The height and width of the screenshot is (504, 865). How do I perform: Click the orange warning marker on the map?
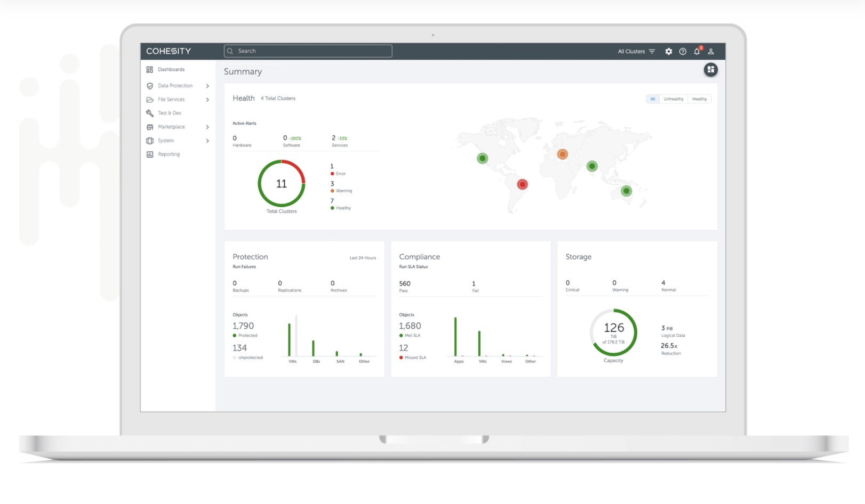(x=562, y=154)
